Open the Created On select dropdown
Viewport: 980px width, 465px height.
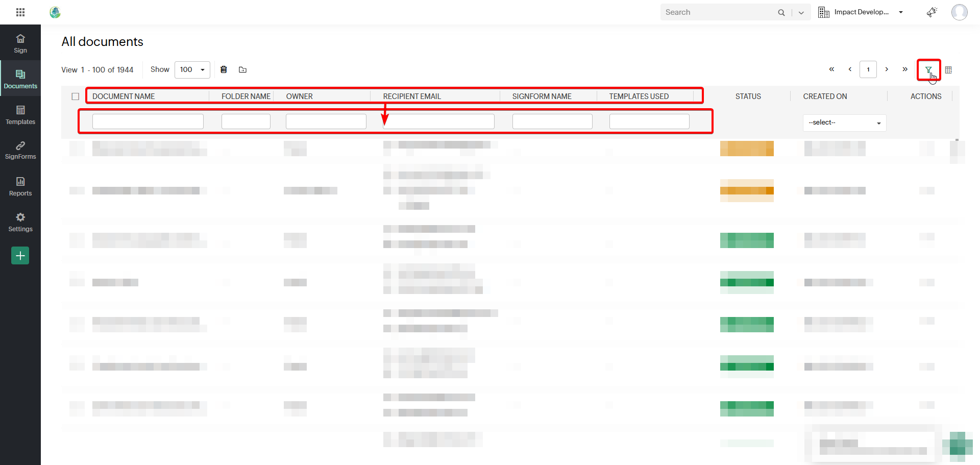844,123
